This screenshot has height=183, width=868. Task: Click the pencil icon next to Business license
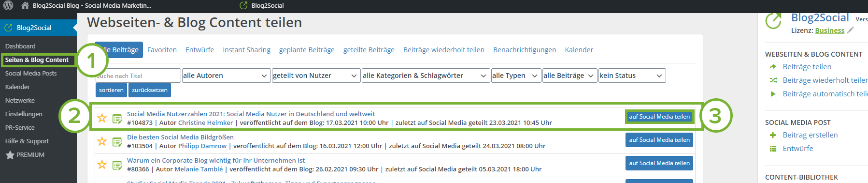tap(850, 30)
